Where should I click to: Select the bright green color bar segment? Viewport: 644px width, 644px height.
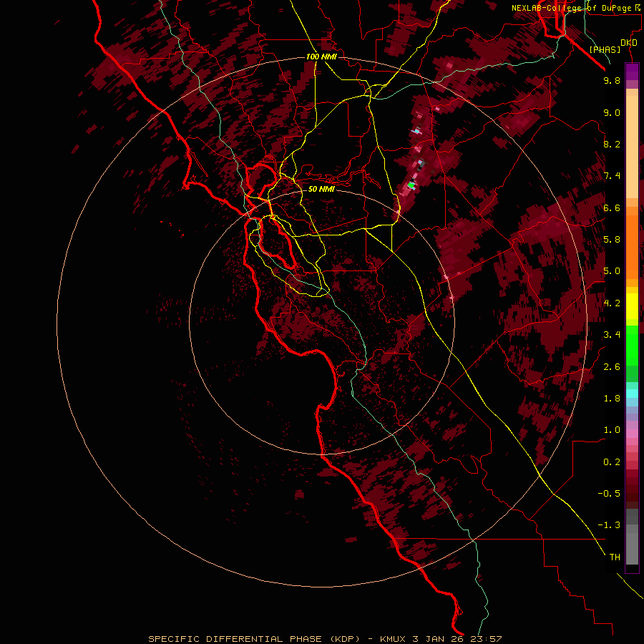pyautogui.click(x=632, y=346)
